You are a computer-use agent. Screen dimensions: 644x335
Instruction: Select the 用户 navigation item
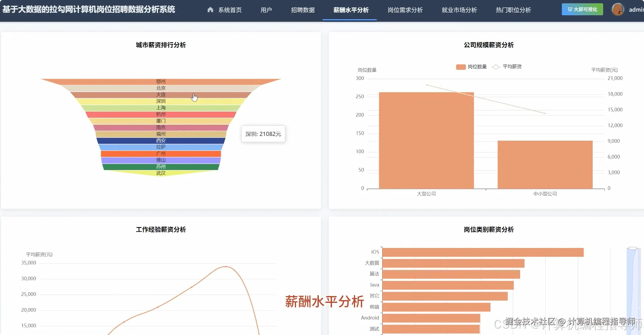pos(266,10)
